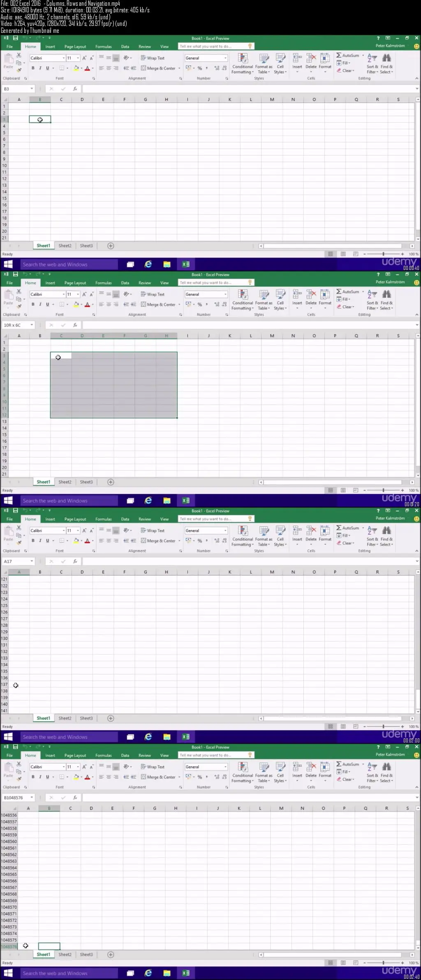Screen dimensions: 421x980
Task: Toggle Wrap Text in the B3 frame
Action: [x=153, y=58]
